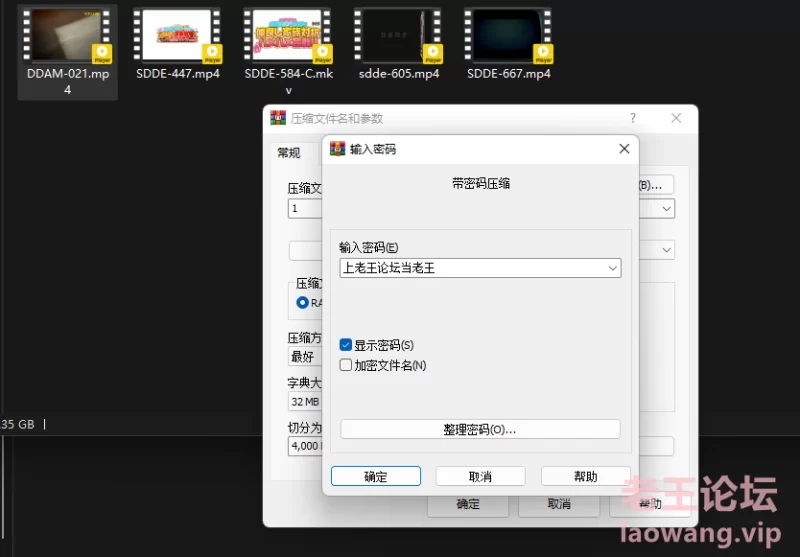Click the browse (B)... button
Viewport: 800px width, 557px height.
pyautogui.click(x=656, y=185)
